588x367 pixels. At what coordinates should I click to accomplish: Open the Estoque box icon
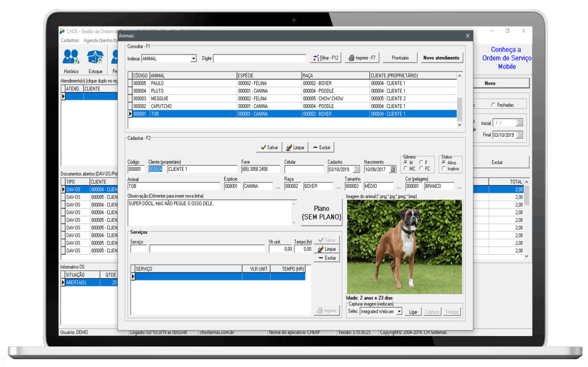click(x=95, y=61)
